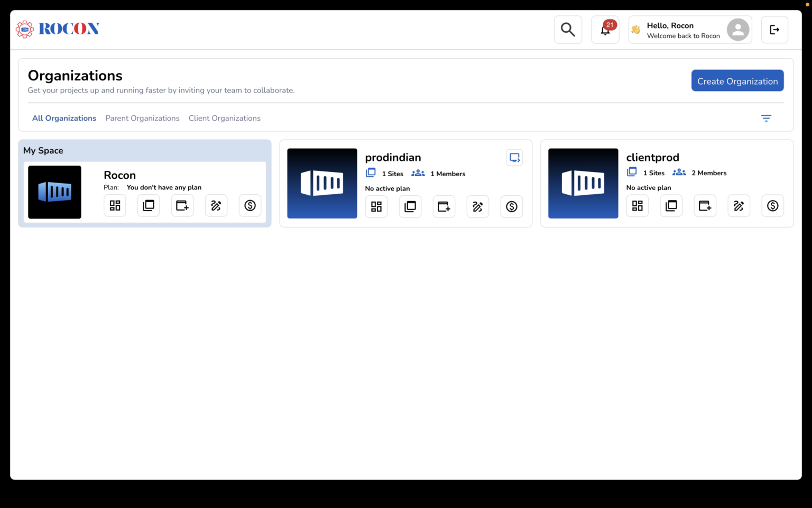Open notifications showing 21 alerts

(605, 30)
